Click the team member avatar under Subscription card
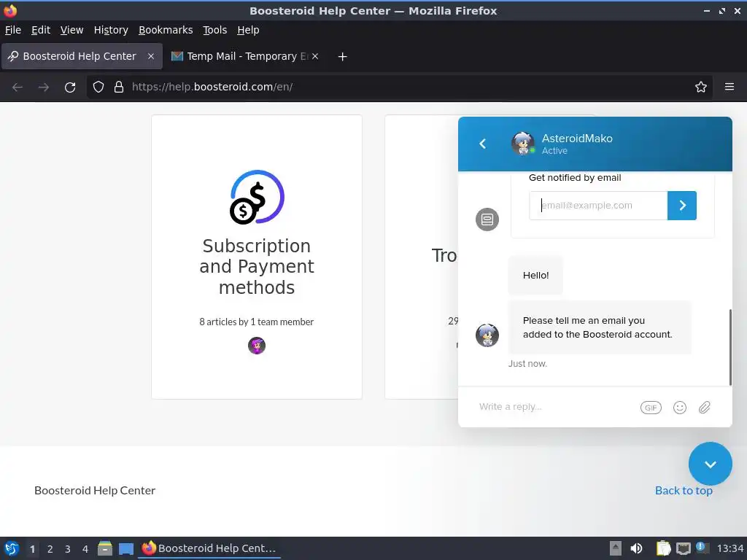 click(257, 346)
